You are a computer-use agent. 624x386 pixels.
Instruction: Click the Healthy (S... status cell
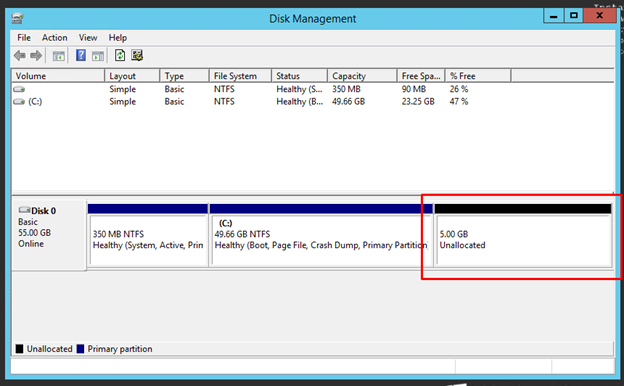pyautogui.click(x=299, y=89)
